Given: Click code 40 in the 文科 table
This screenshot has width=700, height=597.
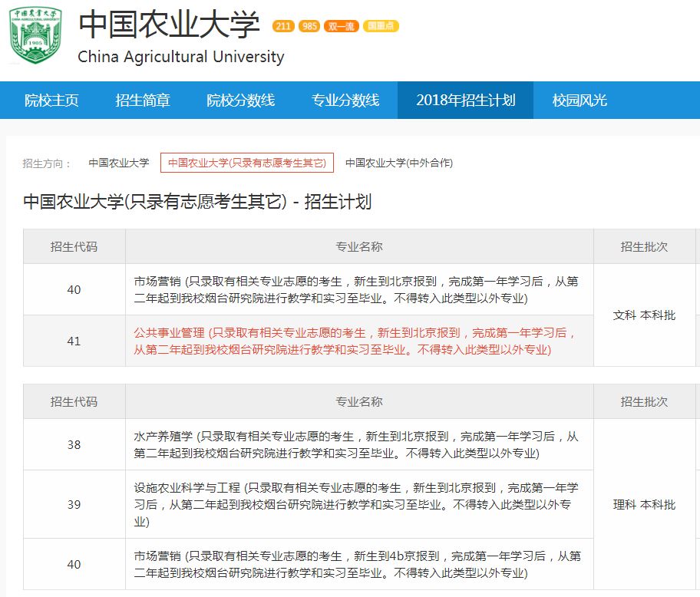Looking at the screenshot, I should (x=74, y=289).
